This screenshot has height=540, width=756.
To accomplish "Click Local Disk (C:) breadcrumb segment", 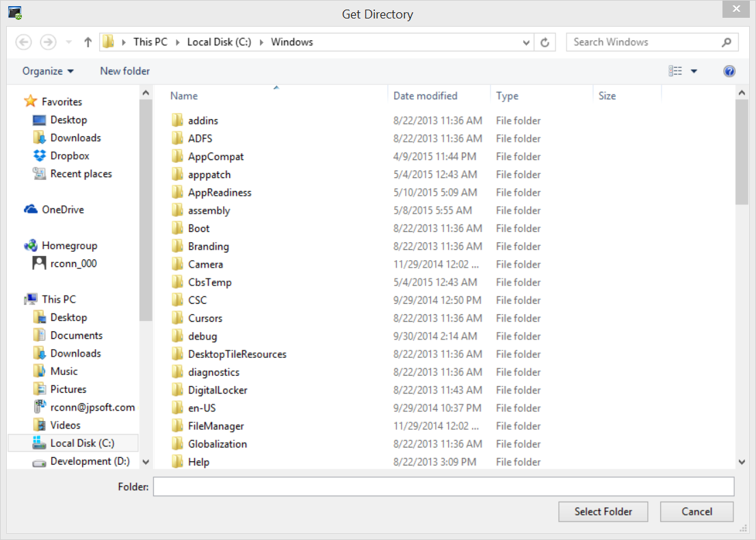I will tap(219, 42).
